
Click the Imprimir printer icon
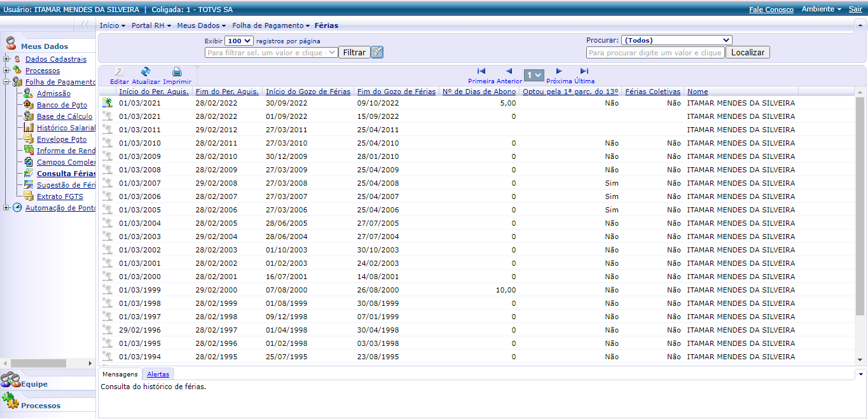[x=177, y=72]
